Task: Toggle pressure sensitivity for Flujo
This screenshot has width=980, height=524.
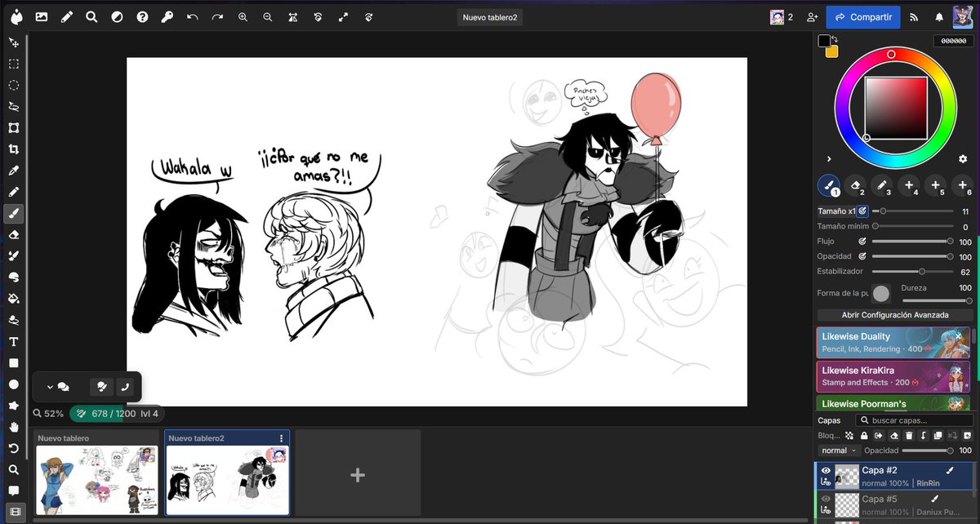Action: (x=862, y=241)
